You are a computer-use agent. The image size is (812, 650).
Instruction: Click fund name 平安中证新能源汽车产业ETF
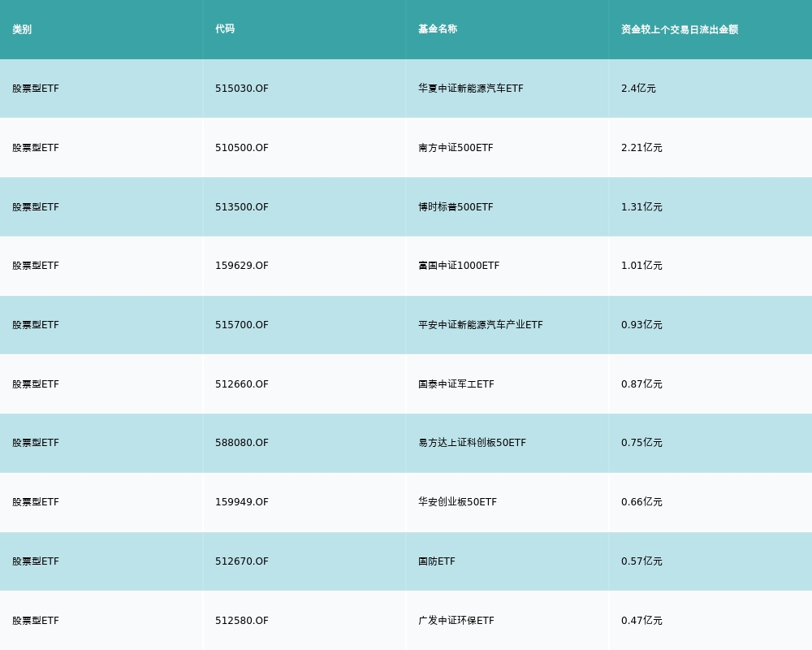pyautogui.click(x=481, y=325)
